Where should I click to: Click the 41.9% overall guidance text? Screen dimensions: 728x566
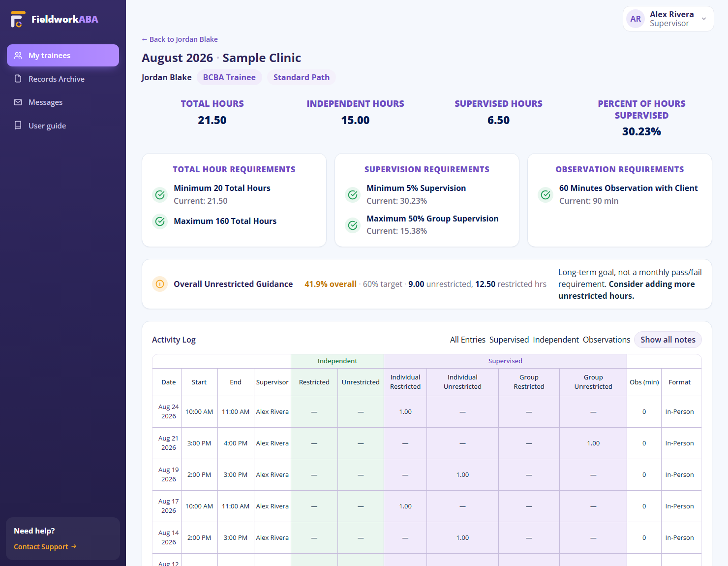(331, 284)
